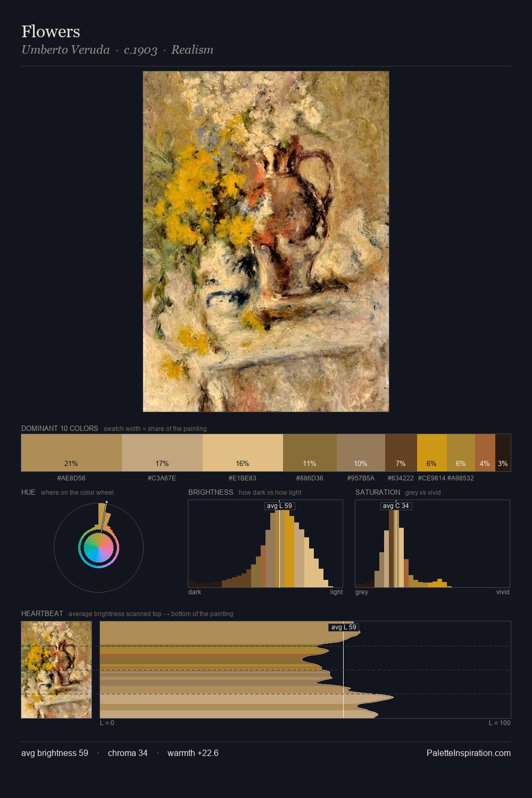
Task: Click the 'grey' axis label in Saturation
Action: click(x=362, y=592)
